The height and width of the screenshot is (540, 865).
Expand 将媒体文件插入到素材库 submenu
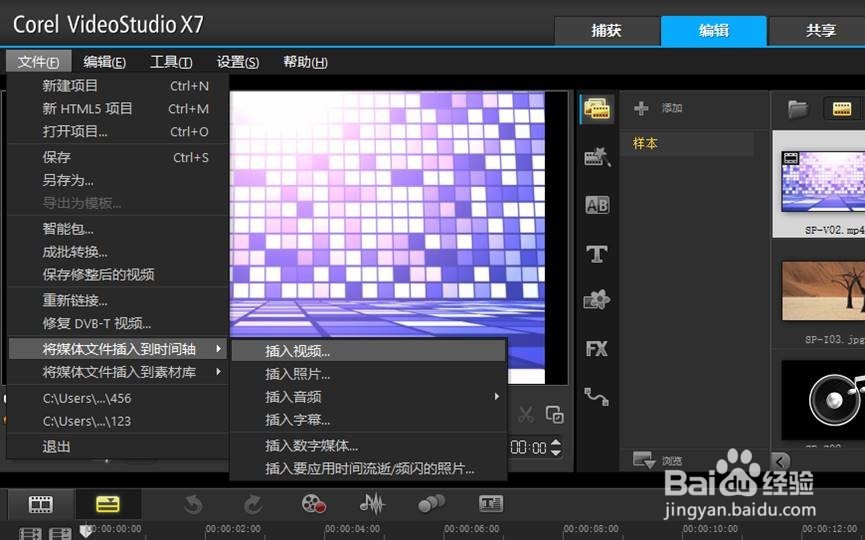118,372
